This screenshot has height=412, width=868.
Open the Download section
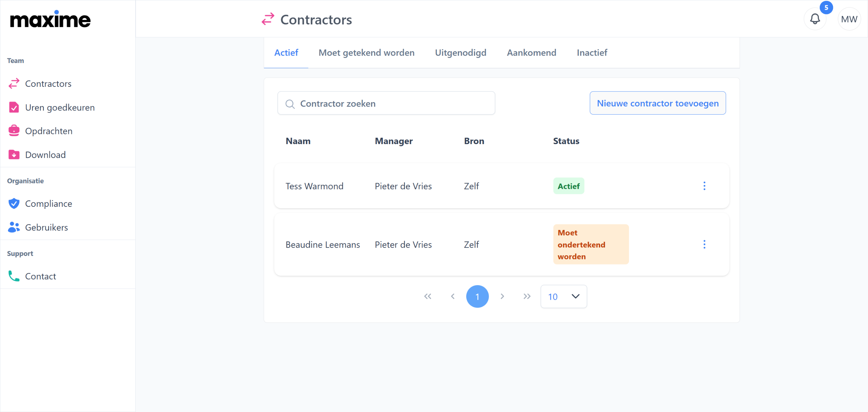(45, 155)
